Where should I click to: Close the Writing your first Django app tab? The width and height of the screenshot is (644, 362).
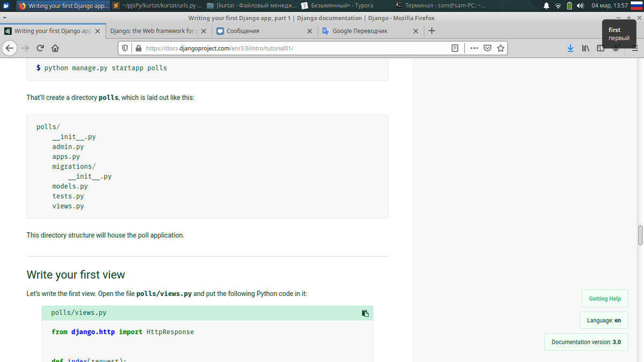pos(97,31)
